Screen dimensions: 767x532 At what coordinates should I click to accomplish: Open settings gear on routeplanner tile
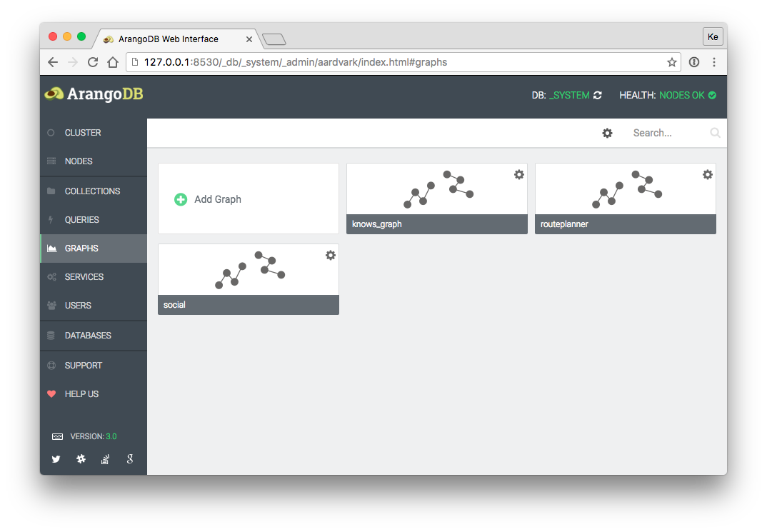[x=708, y=175]
